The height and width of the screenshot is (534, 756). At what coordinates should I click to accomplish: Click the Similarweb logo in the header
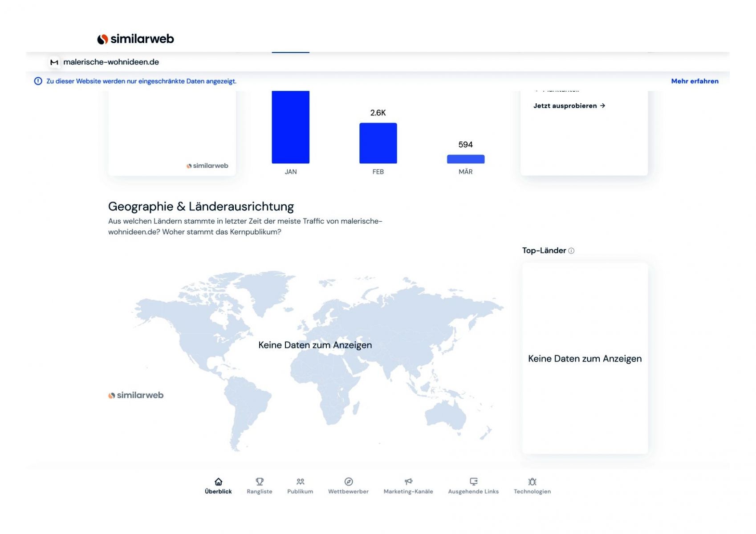135,39
